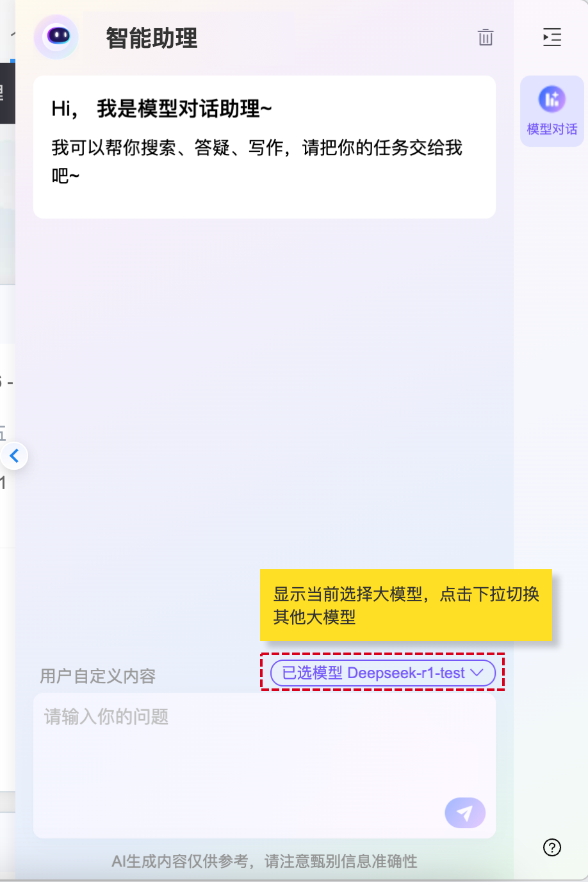Click the Deepseek-r1-test model name
The height and width of the screenshot is (882, 588).
point(406,673)
